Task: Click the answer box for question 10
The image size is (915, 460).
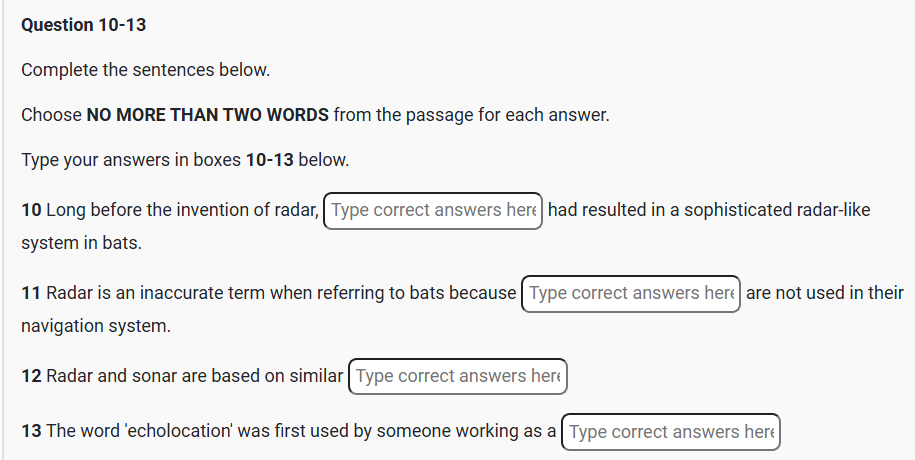Action: pyautogui.click(x=433, y=211)
